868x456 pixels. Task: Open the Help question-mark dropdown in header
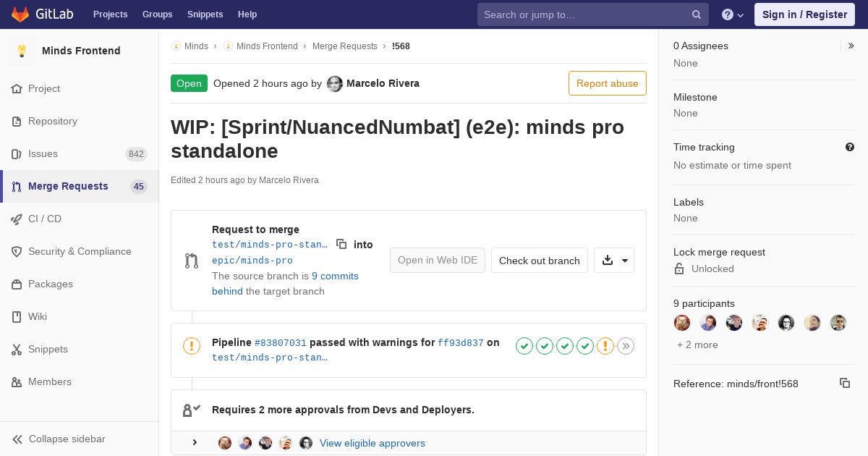coord(733,14)
